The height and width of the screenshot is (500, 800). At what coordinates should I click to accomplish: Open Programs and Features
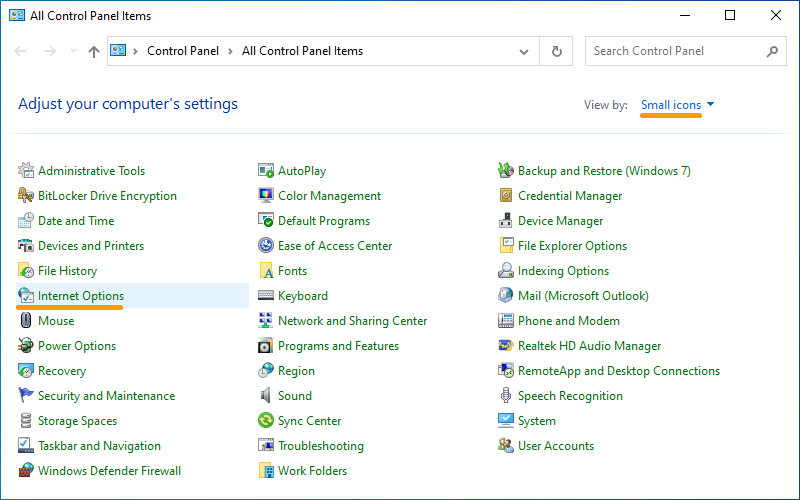coord(338,346)
